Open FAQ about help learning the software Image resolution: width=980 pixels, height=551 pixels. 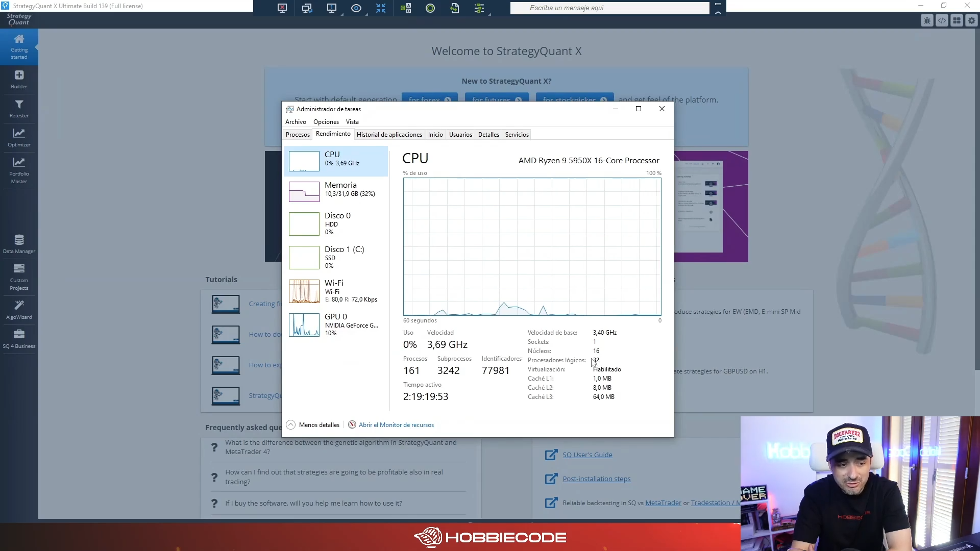pos(314,504)
